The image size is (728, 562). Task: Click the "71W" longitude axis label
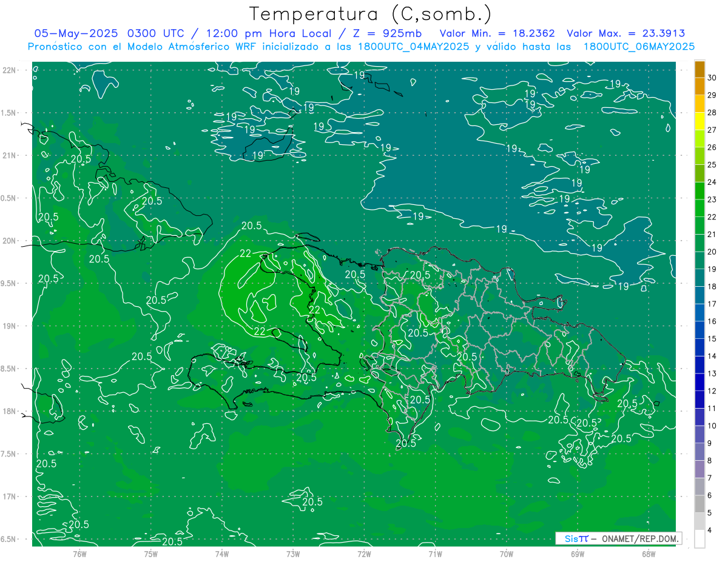[x=435, y=554]
